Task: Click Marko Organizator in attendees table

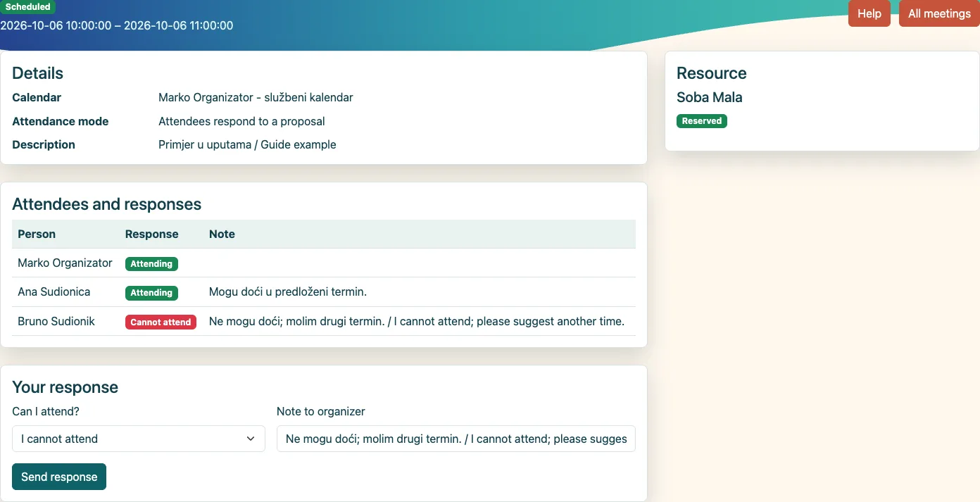Action: [x=65, y=263]
